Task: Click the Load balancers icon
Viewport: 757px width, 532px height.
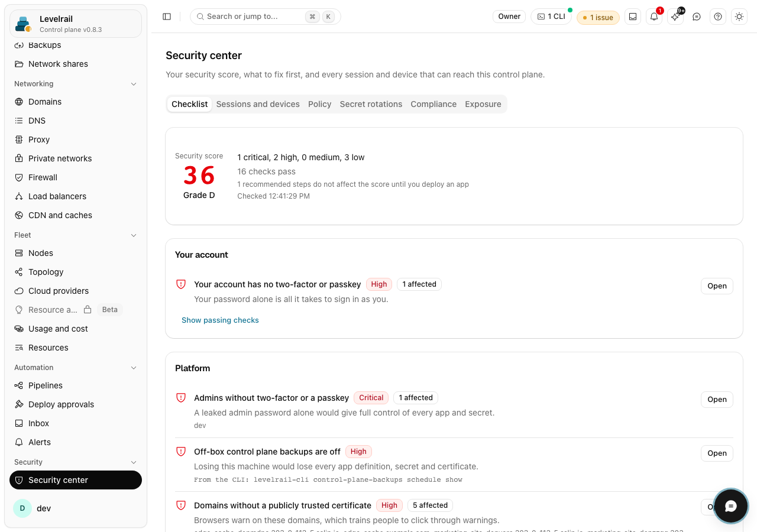Action: pyautogui.click(x=19, y=196)
